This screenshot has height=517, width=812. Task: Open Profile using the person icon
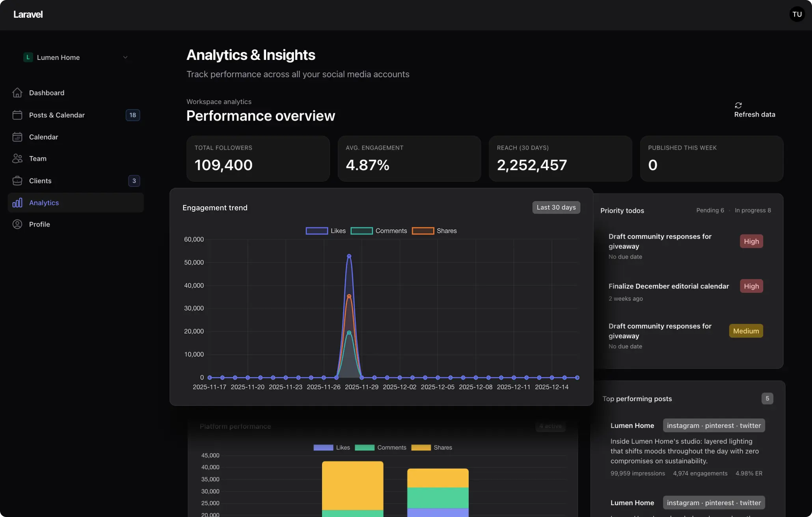[x=17, y=224]
